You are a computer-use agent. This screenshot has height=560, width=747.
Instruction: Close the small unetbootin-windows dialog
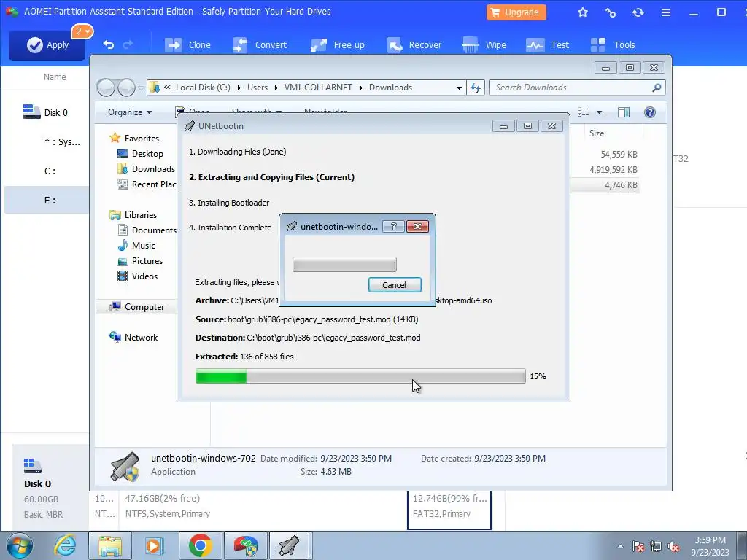tap(417, 227)
